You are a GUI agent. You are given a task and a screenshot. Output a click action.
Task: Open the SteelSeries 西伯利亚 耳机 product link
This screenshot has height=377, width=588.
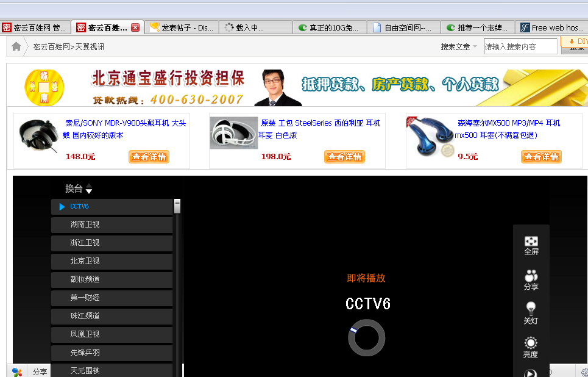319,129
